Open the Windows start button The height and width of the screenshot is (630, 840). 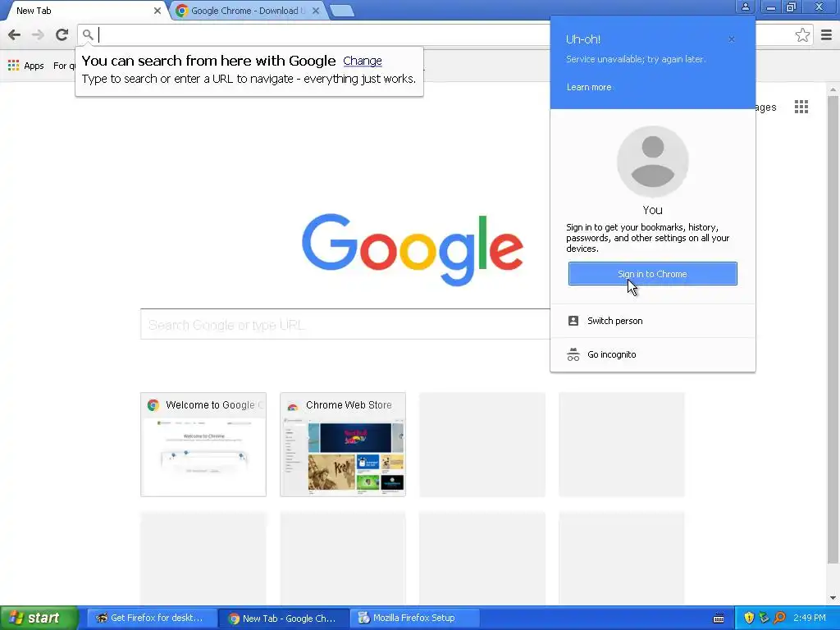tap(39, 618)
